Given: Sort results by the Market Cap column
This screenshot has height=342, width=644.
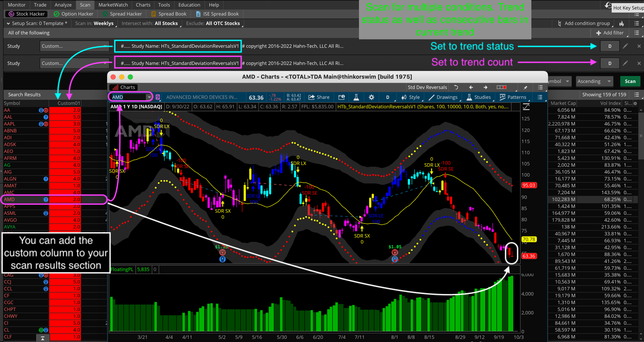Looking at the screenshot, I should point(562,103).
